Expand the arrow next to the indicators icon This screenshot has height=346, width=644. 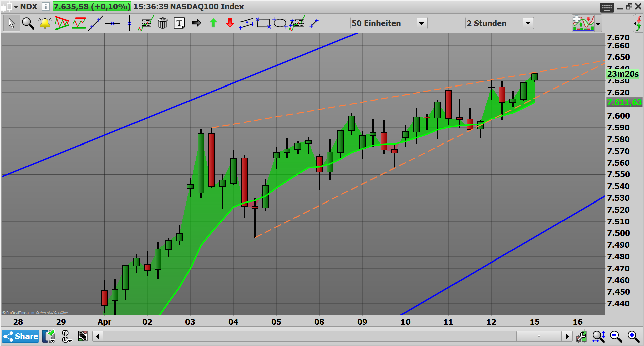598,24
